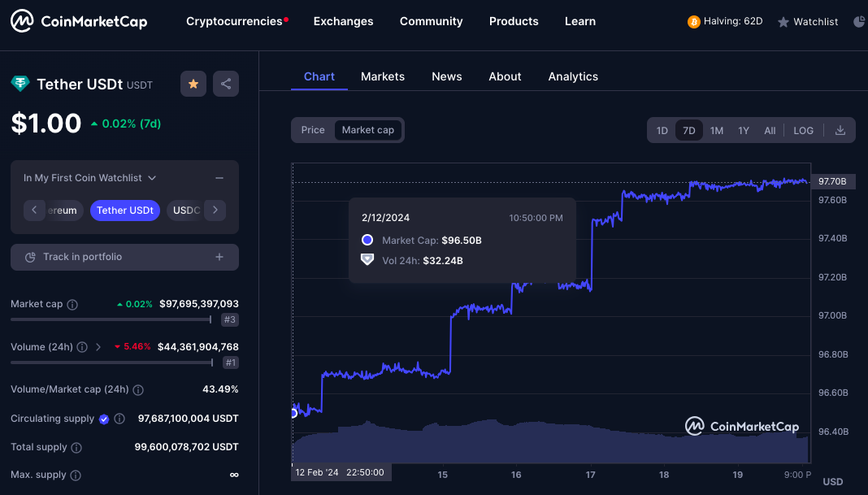Switch the chart to Market cap view
868x495 pixels.
click(x=368, y=130)
